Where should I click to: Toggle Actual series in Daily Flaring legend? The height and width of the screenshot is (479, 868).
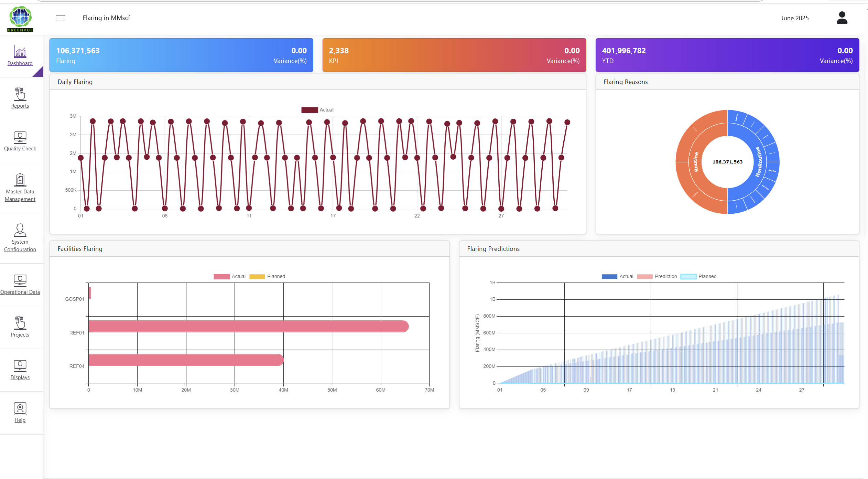pyautogui.click(x=317, y=110)
